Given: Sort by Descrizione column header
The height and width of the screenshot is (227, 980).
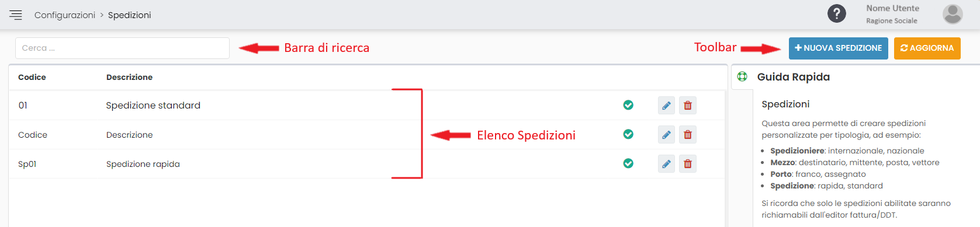Looking at the screenshot, I should pyautogui.click(x=129, y=77).
